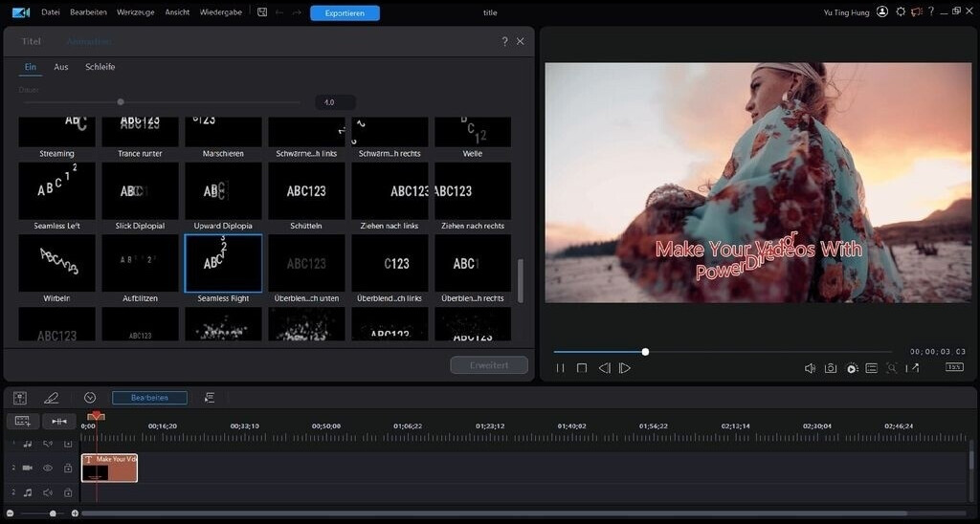Lock video track 2
980x524 pixels.
[68, 469]
